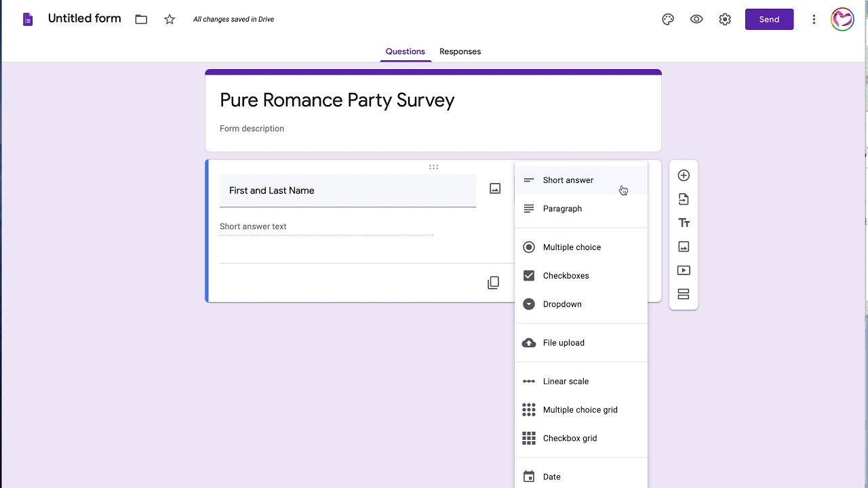Add a new question
The height and width of the screenshot is (488, 868).
[x=684, y=176]
